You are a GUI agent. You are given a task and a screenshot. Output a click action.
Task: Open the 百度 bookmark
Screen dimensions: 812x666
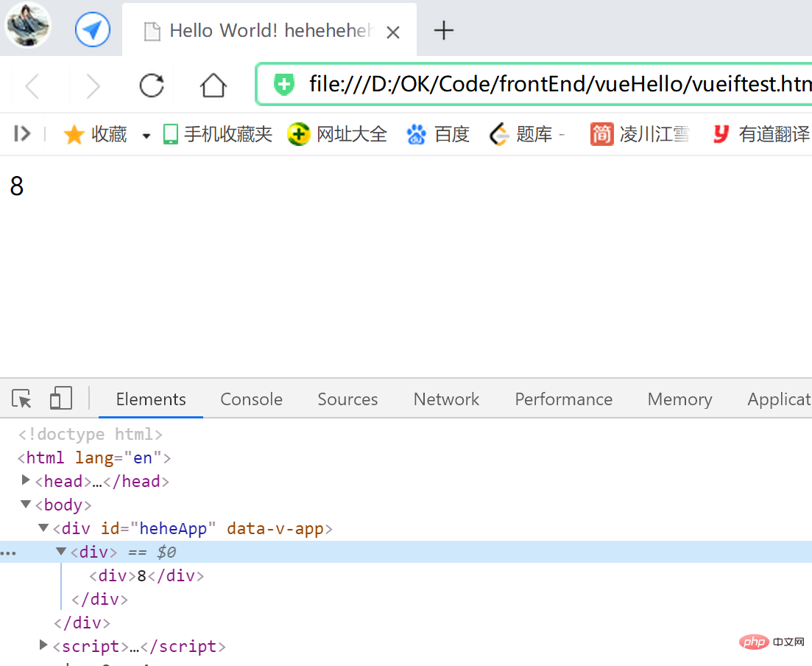(438, 134)
